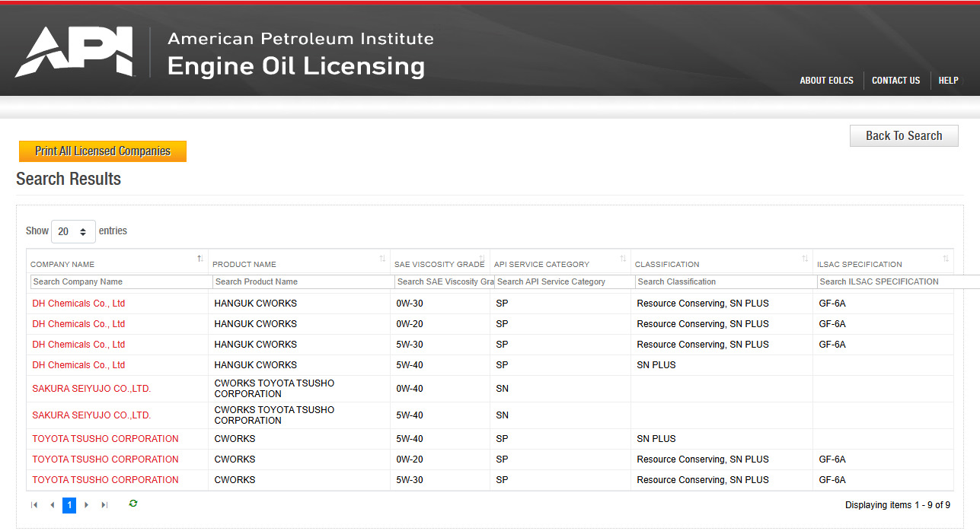The width and height of the screenshot is (980, 531).
Task: Open TOYOTA TSUSHO link in 0W-20 row
Action: (x=105, y=459)
